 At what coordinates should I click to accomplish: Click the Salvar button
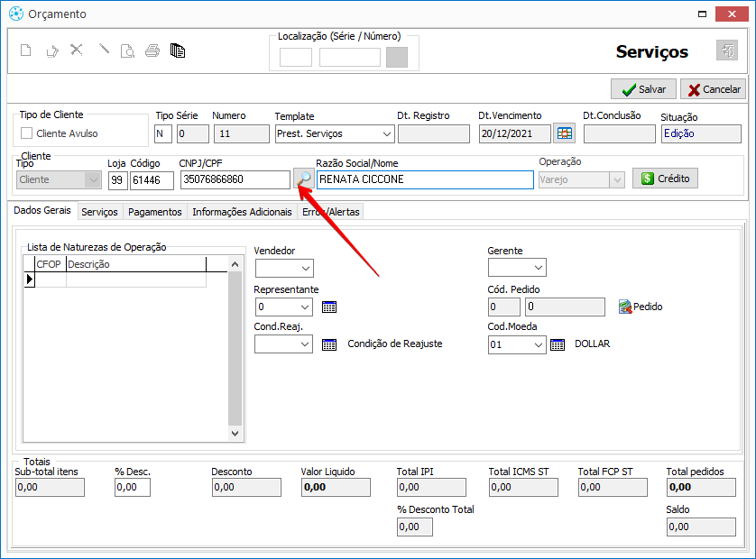(x=643, y=89)
